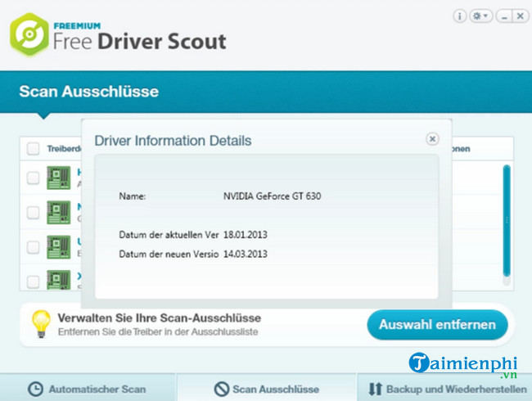Click the Datum der neuen Versio label

click(169, 254)
